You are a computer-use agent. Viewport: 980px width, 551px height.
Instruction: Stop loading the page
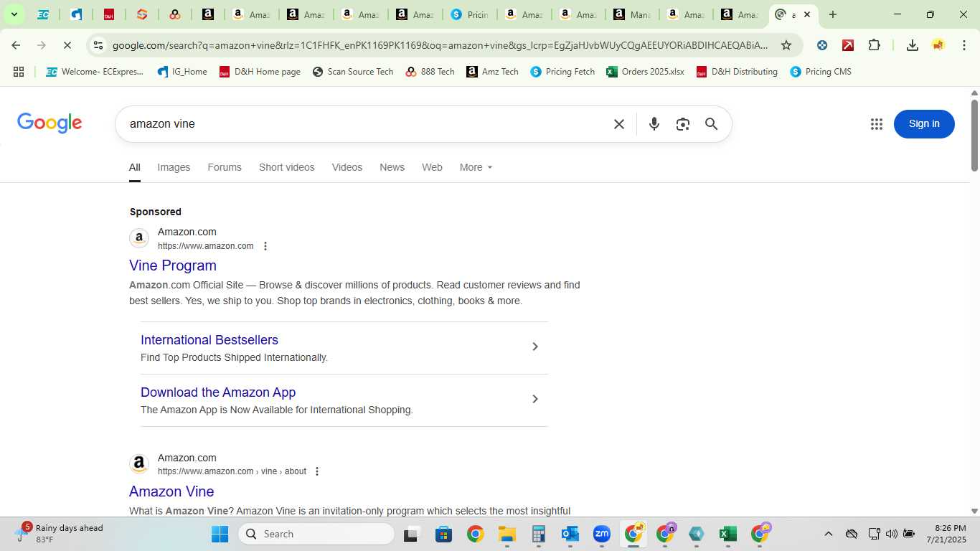coord(67,45)
